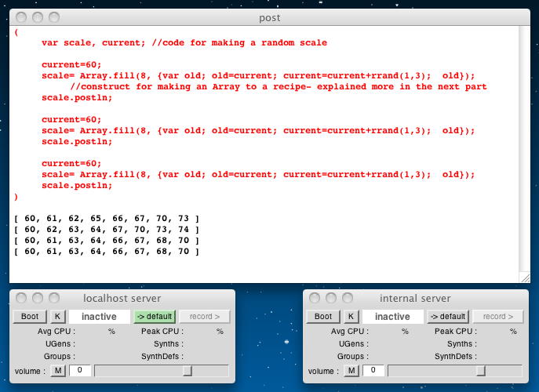Screen dimensions: 539x392
Task: Zoom the localhost server window
Action: coord(54,298)
